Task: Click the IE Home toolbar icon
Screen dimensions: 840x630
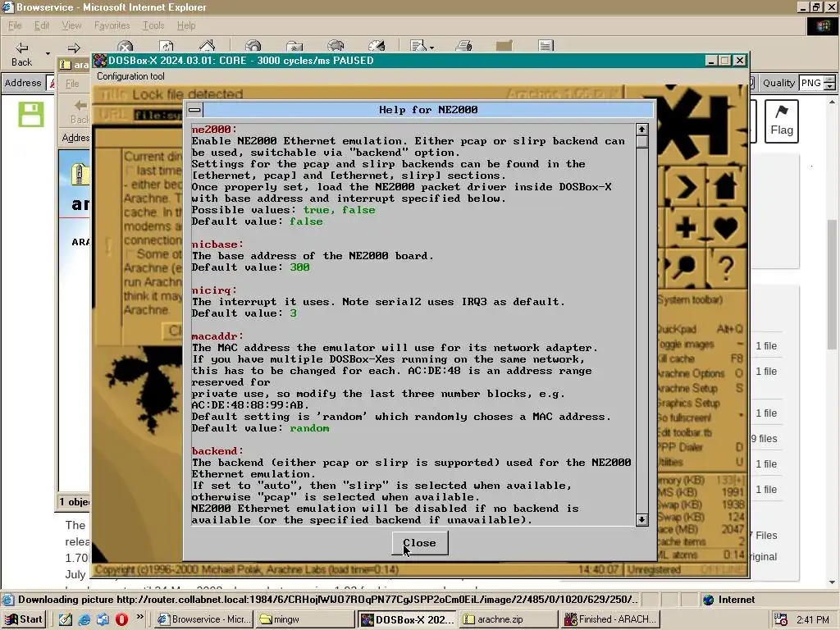Action: [207, 46]
